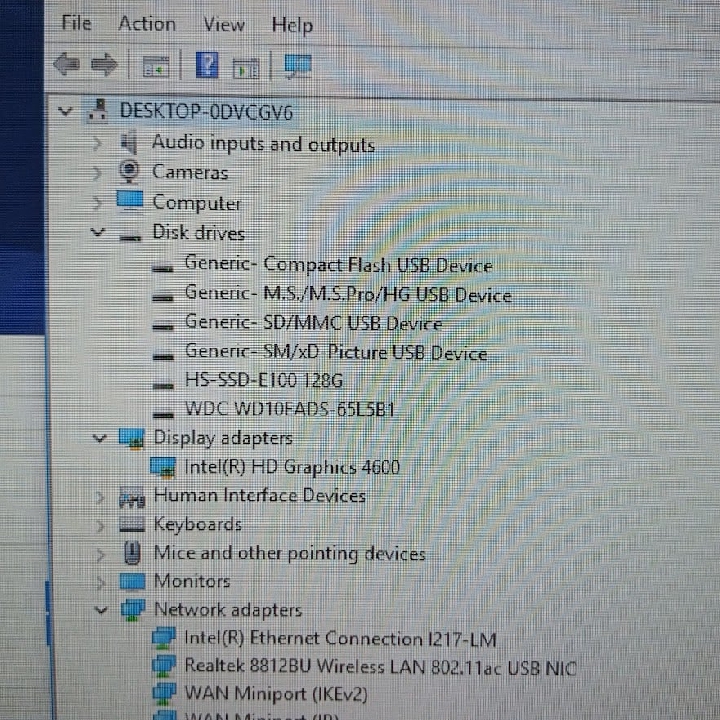Click the Intel Ethernet Connection I217-LM icon
Image resolution: width=720 pixels, height=720 pixels.
coord(163,638)
